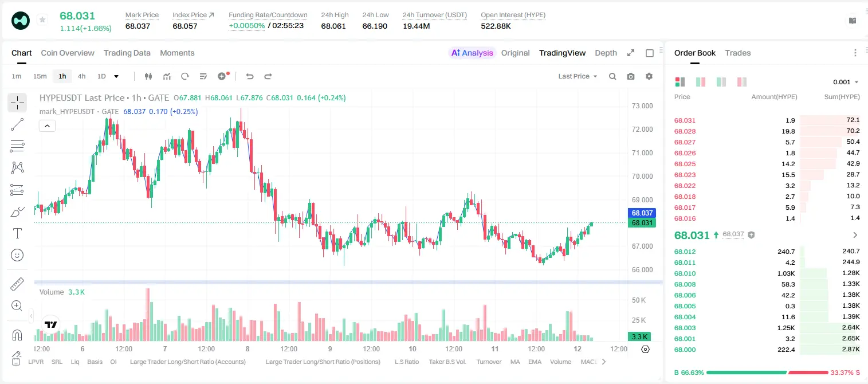Show only sell orders in order book
This screenshot has width=868, height=384.
click(x=742, y=82)
